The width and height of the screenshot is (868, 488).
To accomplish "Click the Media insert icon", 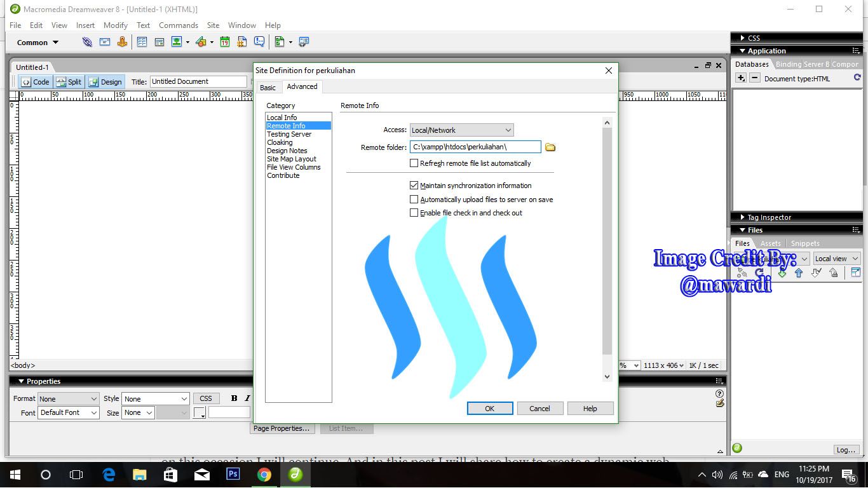I will tap(201, 42).
